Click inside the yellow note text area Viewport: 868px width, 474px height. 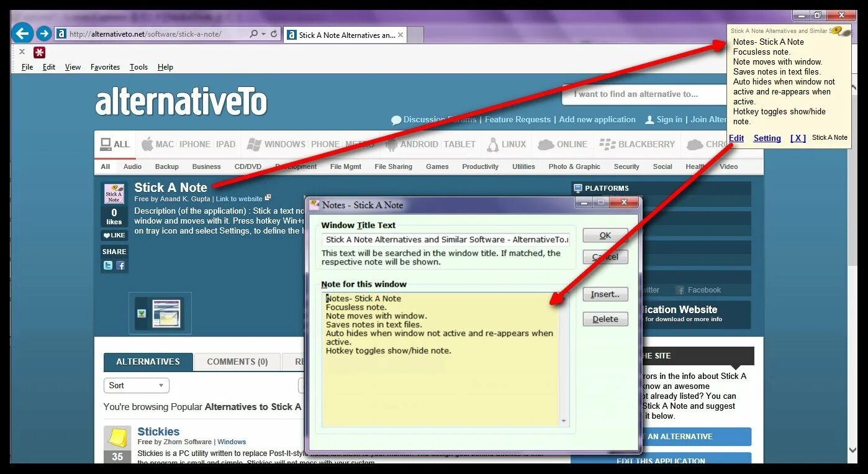pyautogui.click(x=440, y=360)
